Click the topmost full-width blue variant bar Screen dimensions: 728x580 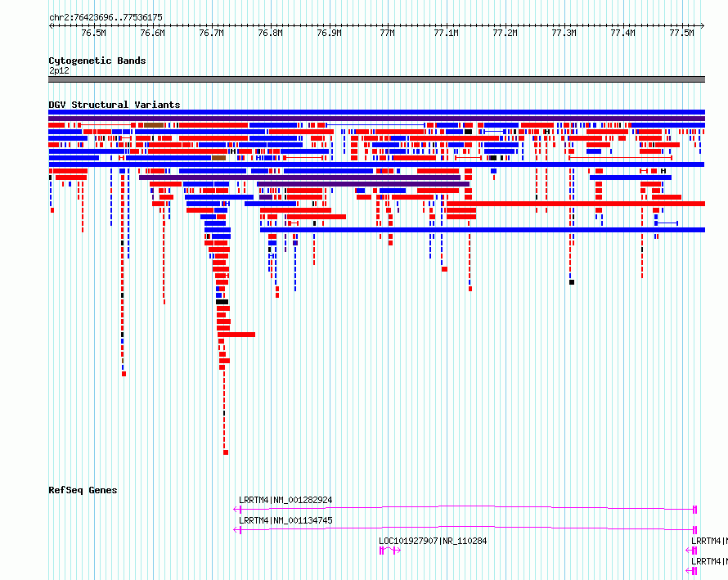click(376, 112)
